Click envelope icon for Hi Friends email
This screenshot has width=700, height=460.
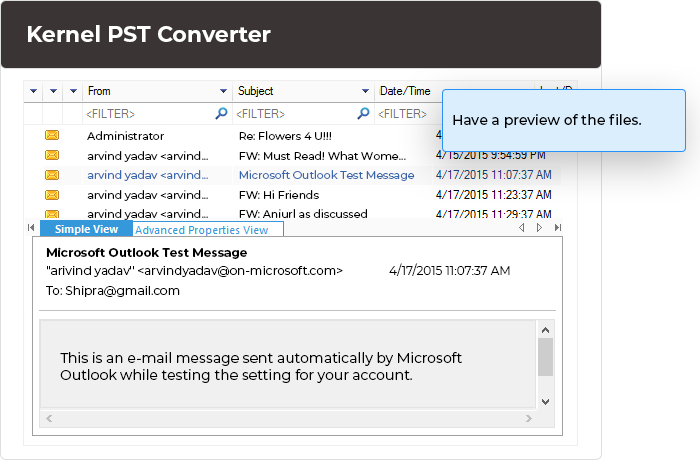coord(52,195)
